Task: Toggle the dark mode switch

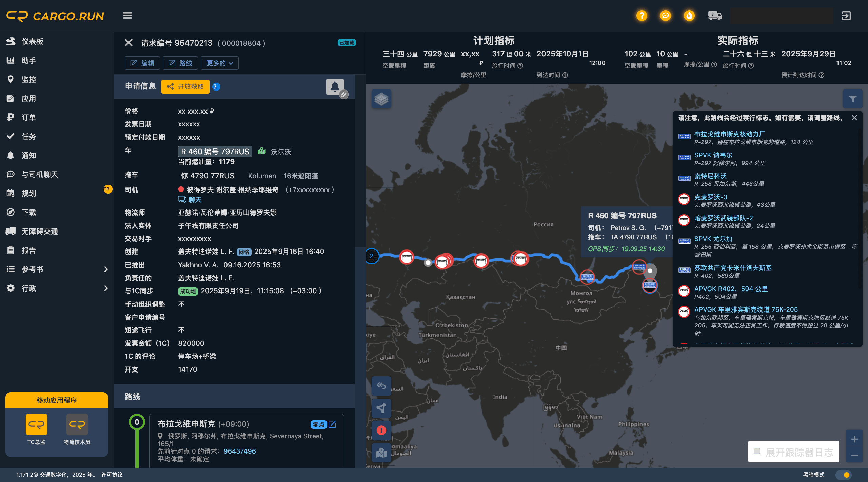Action: (843, 475)
